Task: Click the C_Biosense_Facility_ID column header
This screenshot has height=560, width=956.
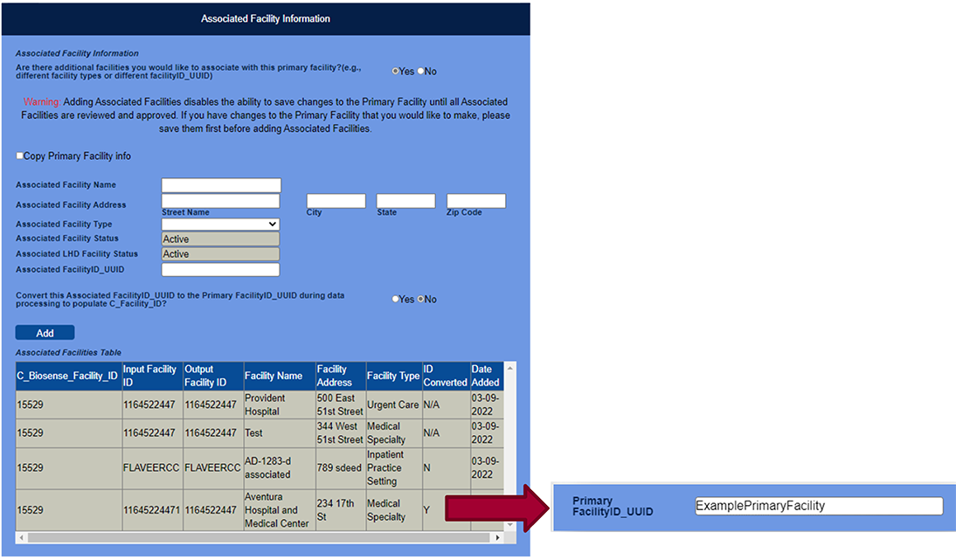Action: tap(70, 376)
